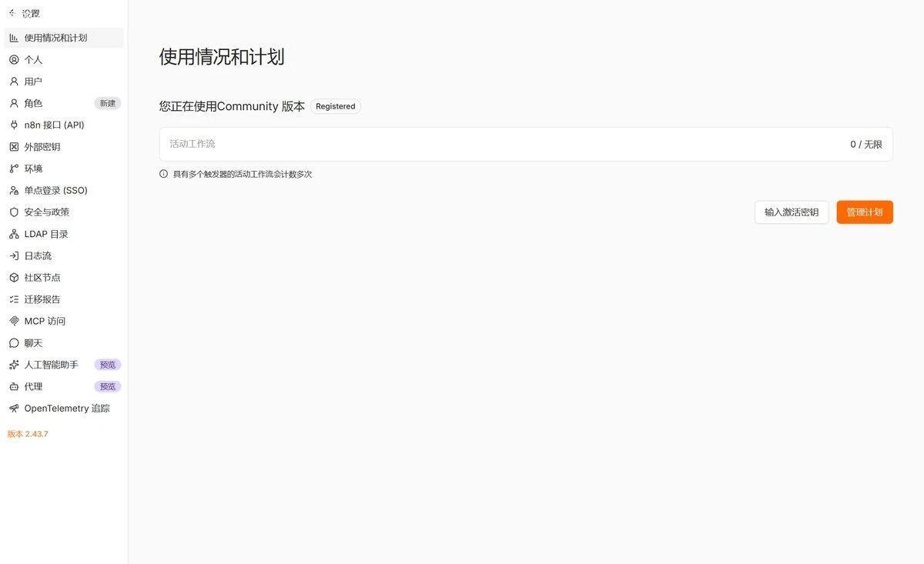Viewport: 924px width, 564px height.
Task: Click the network icon beside LDAP 目录
Action: click(14, 234)
